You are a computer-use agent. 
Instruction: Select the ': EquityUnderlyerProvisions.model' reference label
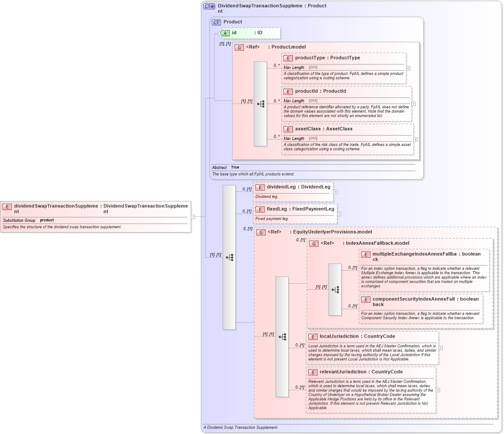(x=331, y=232)
